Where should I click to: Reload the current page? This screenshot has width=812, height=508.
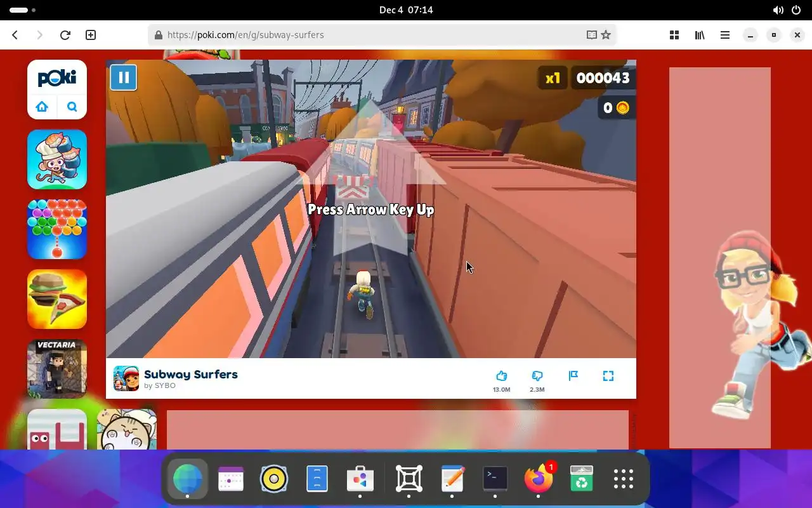(x=65, y=35)
